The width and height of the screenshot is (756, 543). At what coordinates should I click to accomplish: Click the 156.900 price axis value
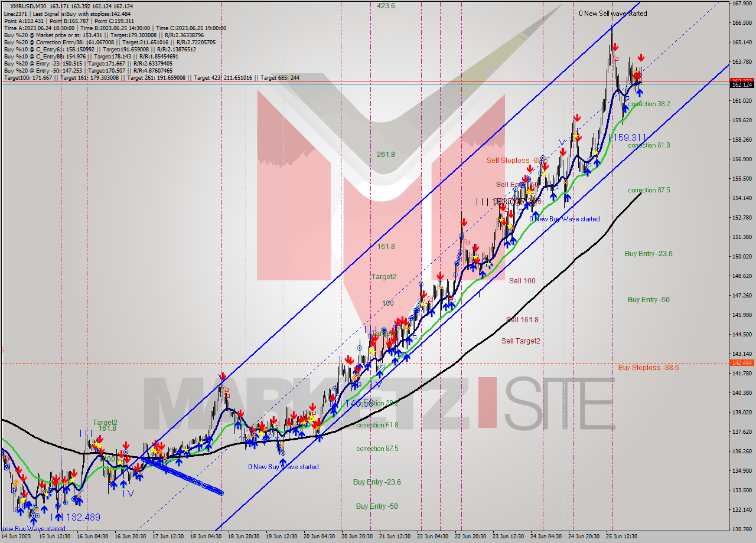[x=742, y=159]
